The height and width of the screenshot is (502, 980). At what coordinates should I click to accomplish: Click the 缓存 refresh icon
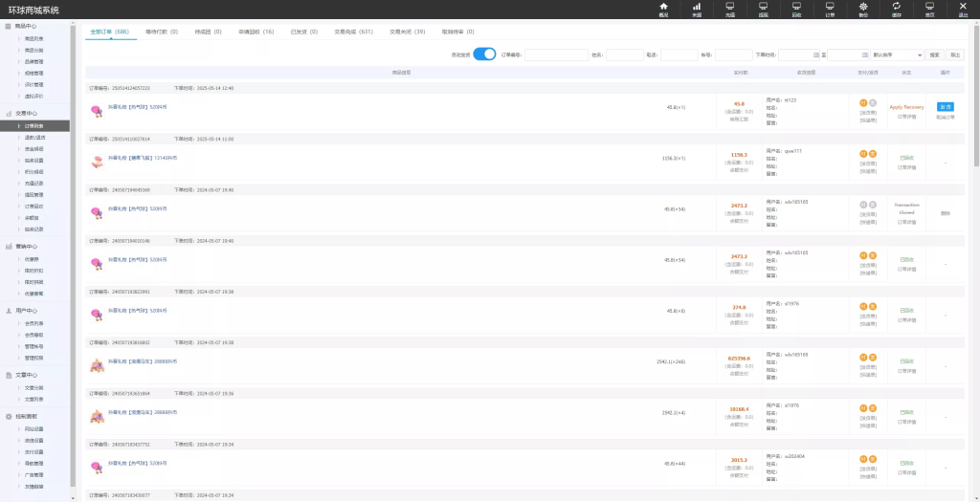click(x=896, y=8)
